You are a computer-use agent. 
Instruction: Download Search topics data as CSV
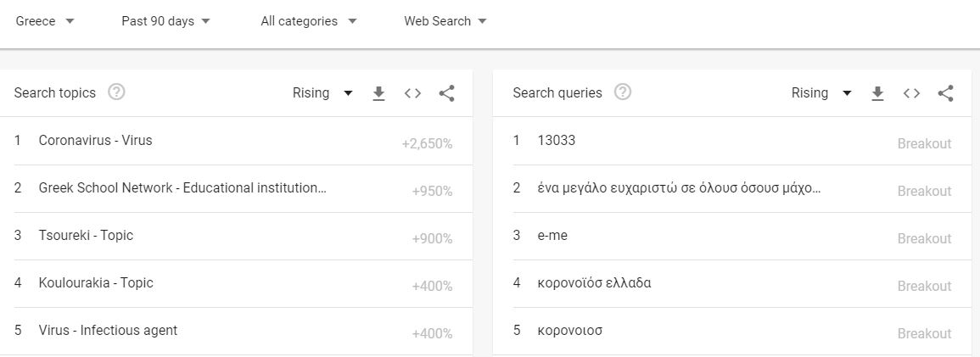379,93
